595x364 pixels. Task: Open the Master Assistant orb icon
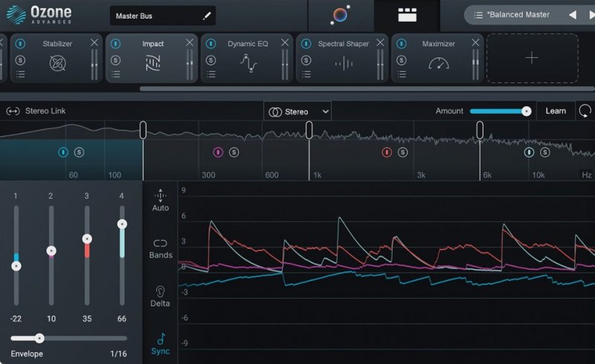click(340, 15)
